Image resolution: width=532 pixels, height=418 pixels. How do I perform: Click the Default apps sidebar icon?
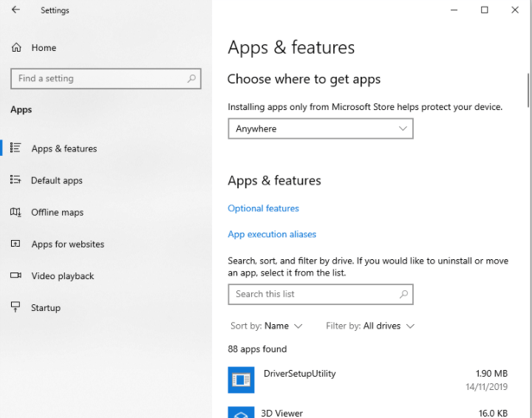pyautogui.click(x=16, y=179)
